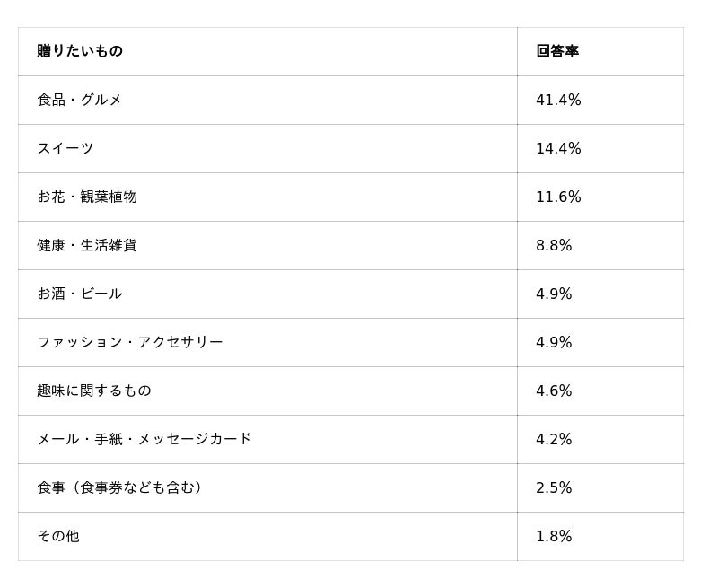The height and width of the screenshot is (588, 718).
Task: Select the 食事（食事券なども含む） cell
Action: [122, 487]
